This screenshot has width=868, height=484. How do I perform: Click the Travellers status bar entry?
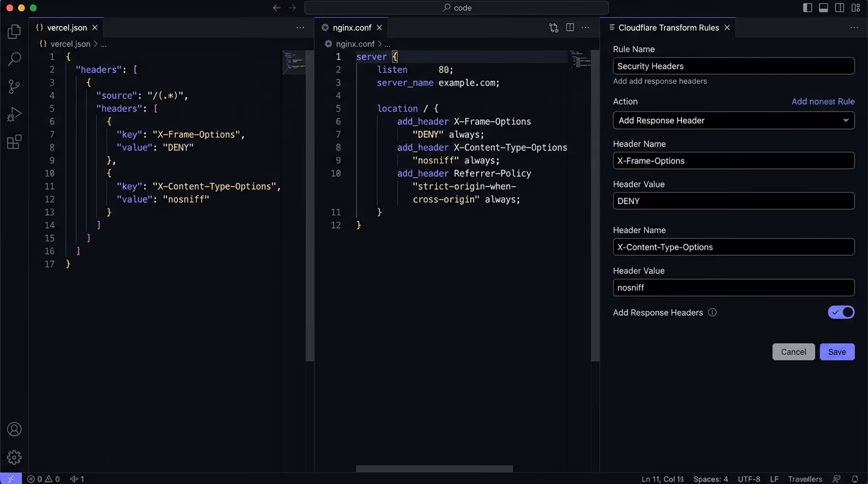click(805, 479)
